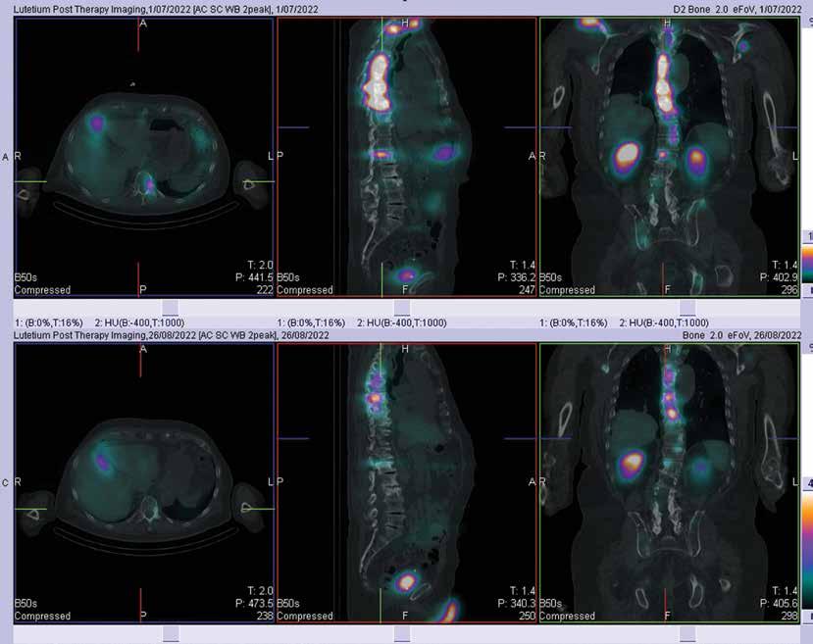Image resolution: width=813 pixels, height=644 pixels.
Task: Select the 26/08/2022 coronal fused viewport
Action: point(670,483)
